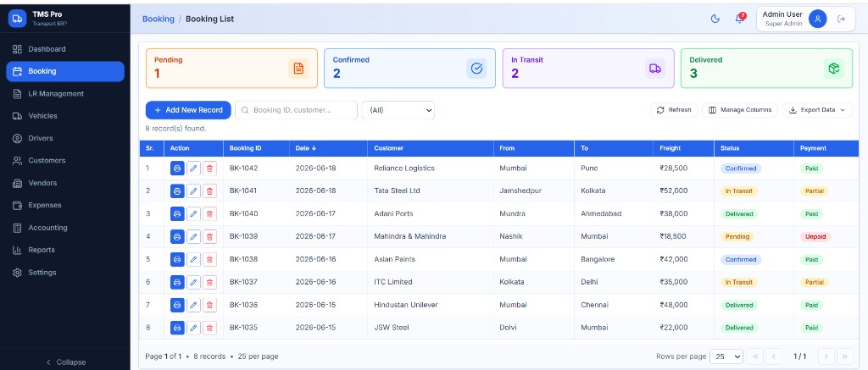The image size is (868, 370).
Task: Edit the ITC Limited booking
Action: pyautogui.click(x=193, y=282)
